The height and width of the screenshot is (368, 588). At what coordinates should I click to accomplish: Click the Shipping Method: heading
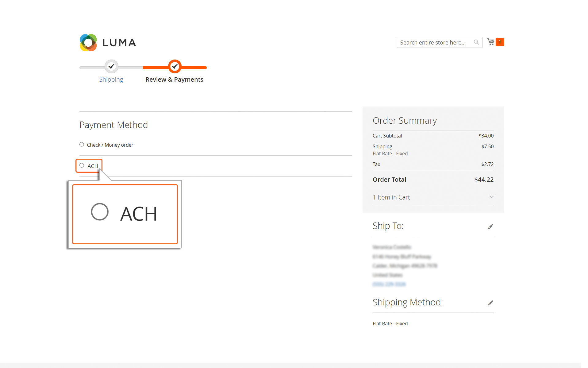[408, 302]
